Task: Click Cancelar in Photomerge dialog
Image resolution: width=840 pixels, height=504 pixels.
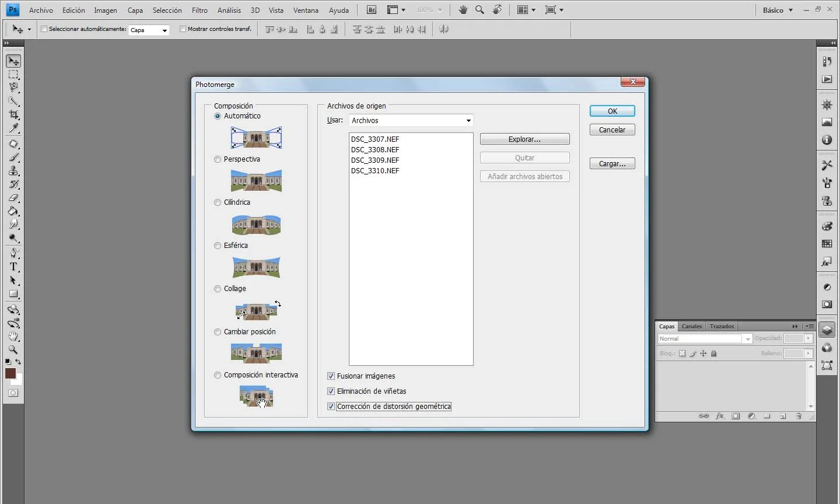Action: pyautogui.click(x=612, y=130)
